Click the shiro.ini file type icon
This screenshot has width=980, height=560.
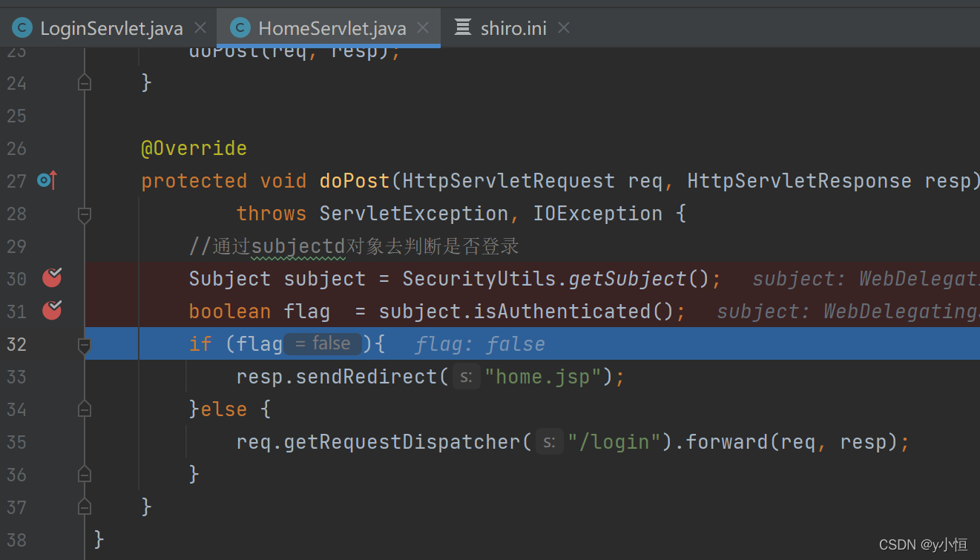(463, 28)
